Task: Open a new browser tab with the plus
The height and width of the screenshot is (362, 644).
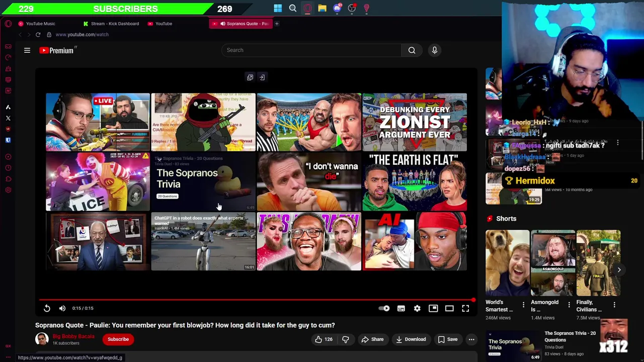Action: 276,24
